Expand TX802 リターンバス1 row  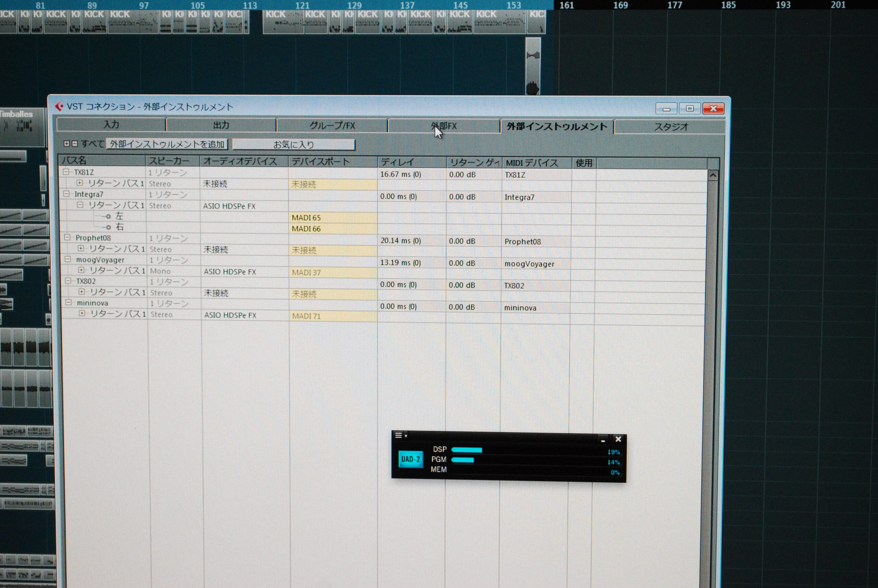click(x=81, y=291)
